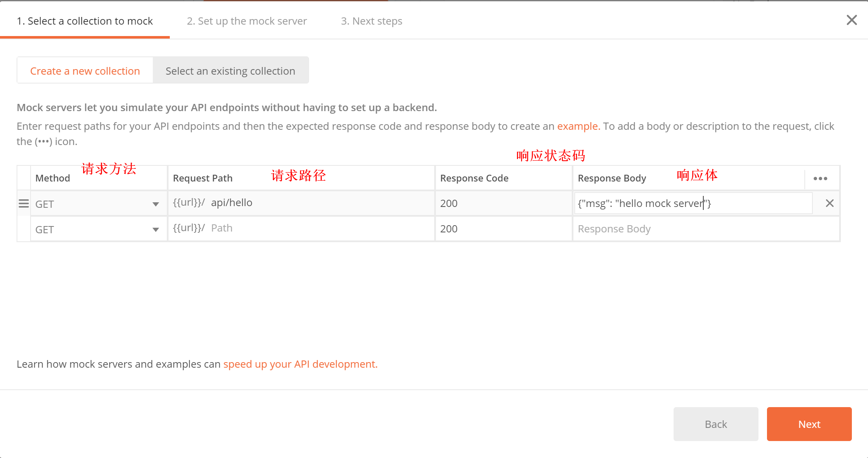The height and width of the screenshot is (458, 868).
Task: Select Create a new collection tab
Action: click(x=85, y=71)
